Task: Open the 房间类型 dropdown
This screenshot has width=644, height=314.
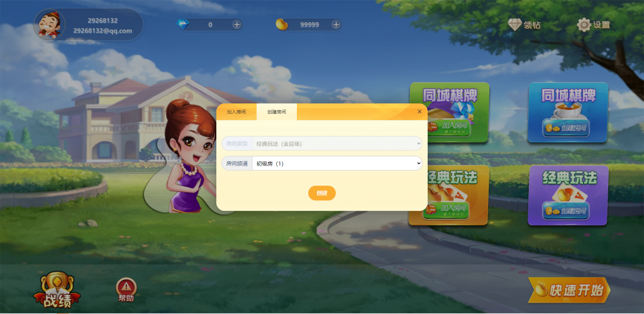Action: (337, 144)
